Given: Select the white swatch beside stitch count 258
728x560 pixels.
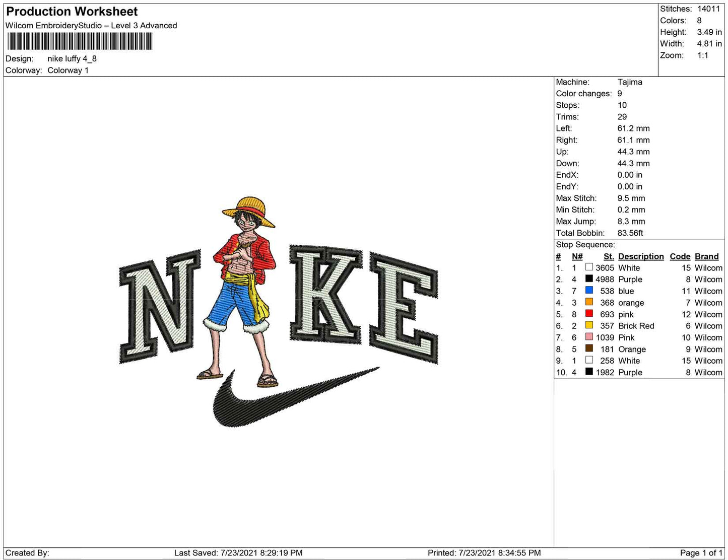Looking at the screenshot, I should pyautogui.click(x=589, y=360).
